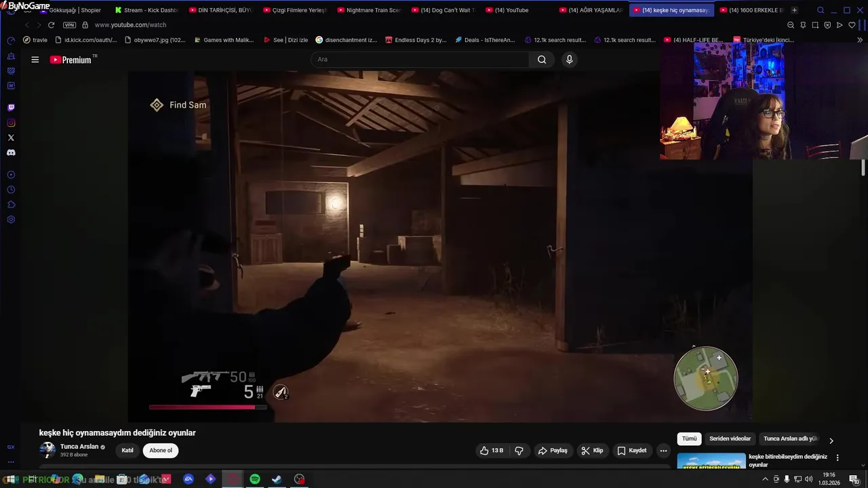Screen dimensions: 868x488
Task: Show more filter chips with right chevron
Action: [831, 440]
